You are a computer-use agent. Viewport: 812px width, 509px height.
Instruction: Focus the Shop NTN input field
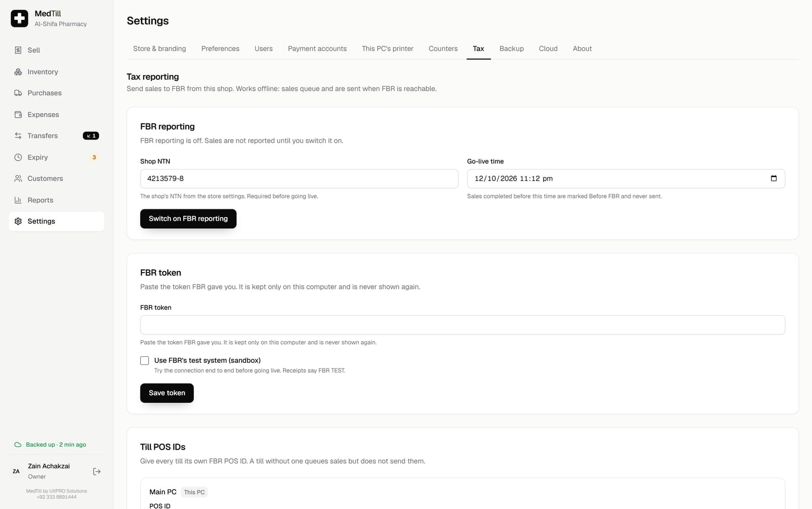[299, 179]
